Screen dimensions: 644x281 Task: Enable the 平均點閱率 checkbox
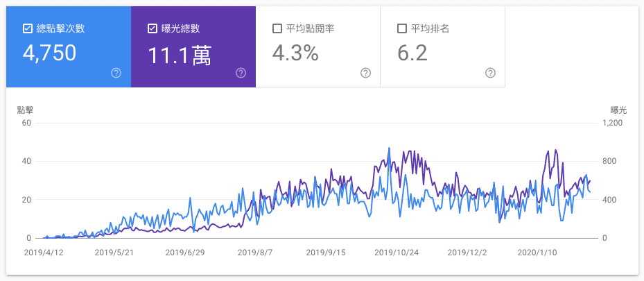277,28
